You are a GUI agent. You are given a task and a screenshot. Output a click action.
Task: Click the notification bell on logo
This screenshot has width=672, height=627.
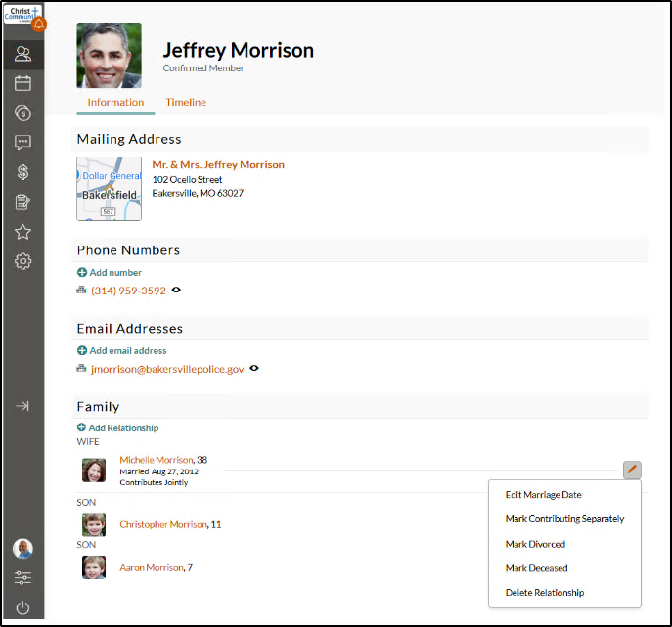click(40, 23)
